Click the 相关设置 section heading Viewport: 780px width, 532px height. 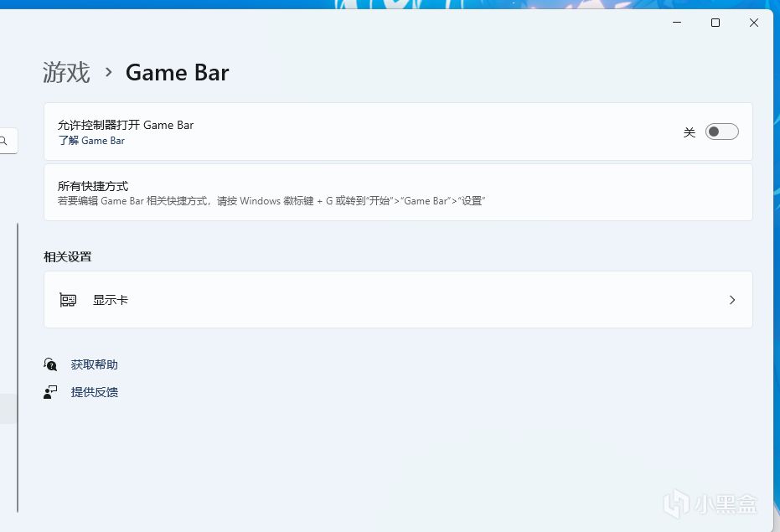click(x=68, y=257)
